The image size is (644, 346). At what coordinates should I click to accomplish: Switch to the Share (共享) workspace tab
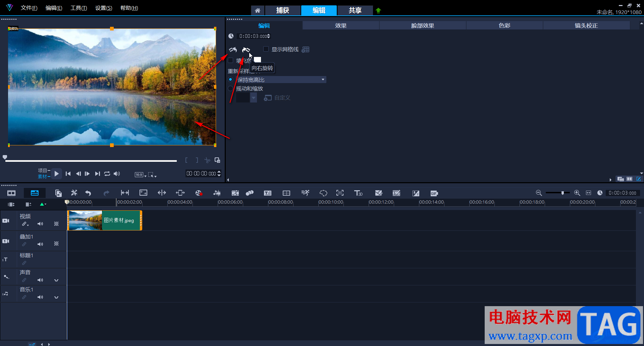tap(355, 10)
